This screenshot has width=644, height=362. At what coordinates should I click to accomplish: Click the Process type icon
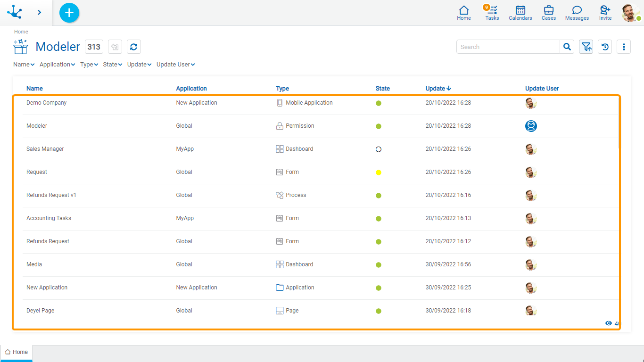280,195
